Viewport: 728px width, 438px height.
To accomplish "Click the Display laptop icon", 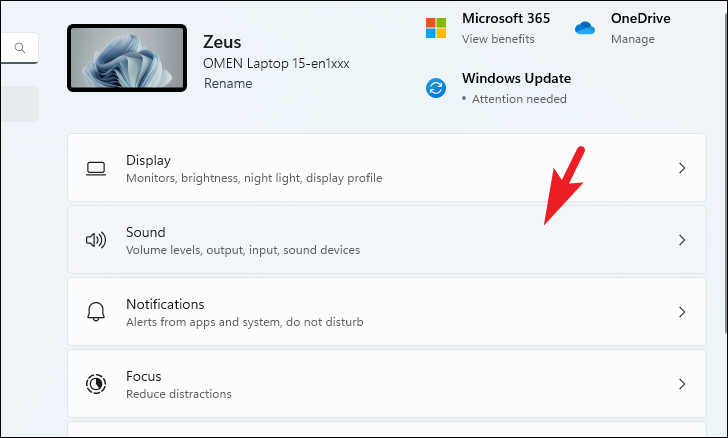I will point(96,168).
